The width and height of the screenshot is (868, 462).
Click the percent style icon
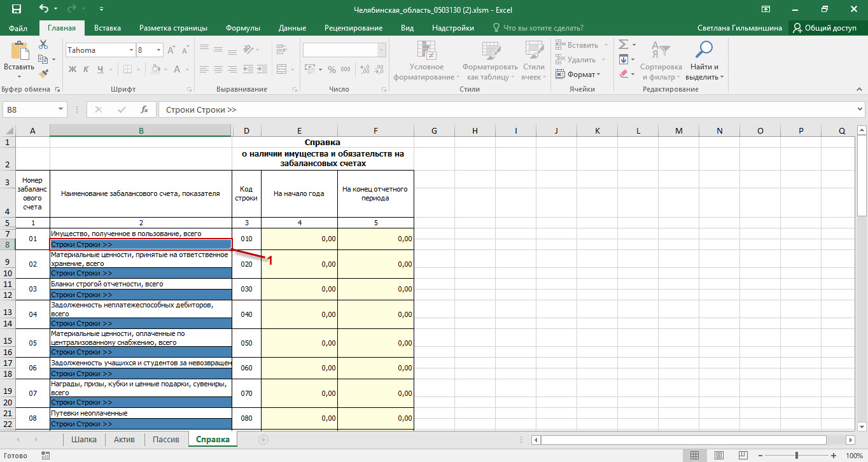[332, 69]
